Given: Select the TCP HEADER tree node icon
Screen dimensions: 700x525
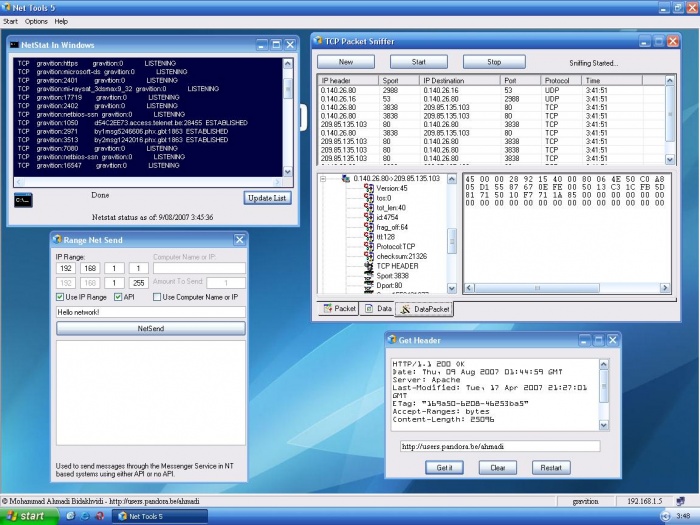Looking at the screenshot, I should [367, 265].
